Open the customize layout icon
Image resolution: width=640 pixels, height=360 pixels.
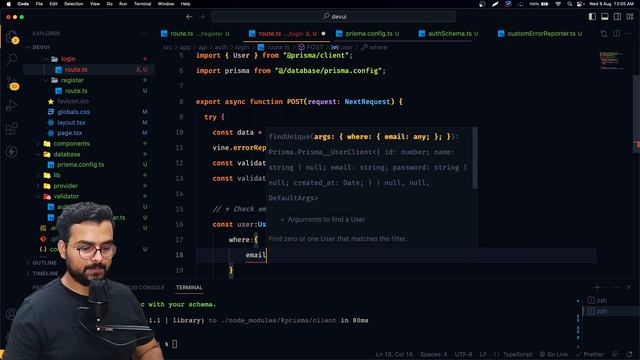click(630, 17)
